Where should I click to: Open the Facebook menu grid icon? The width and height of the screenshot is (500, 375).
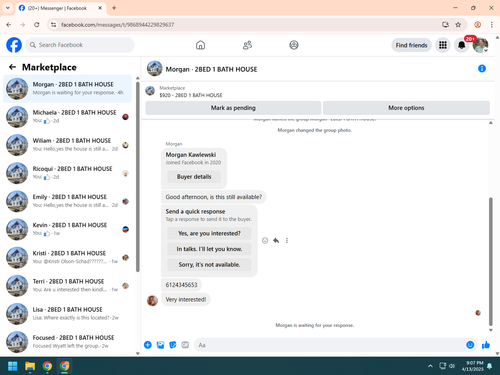tap(443, 45)
